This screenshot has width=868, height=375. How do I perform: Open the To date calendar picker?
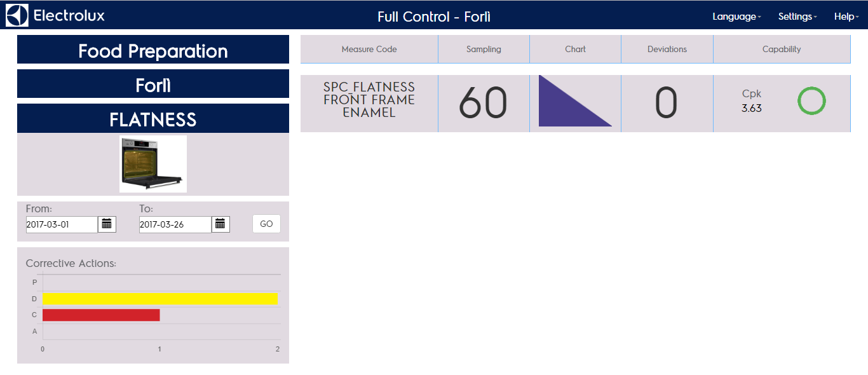point(220,224)
